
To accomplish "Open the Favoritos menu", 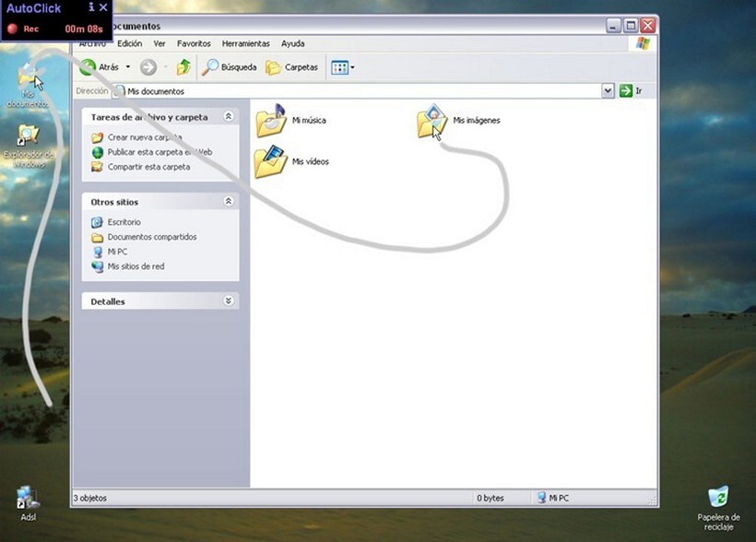I will [194, 43].
